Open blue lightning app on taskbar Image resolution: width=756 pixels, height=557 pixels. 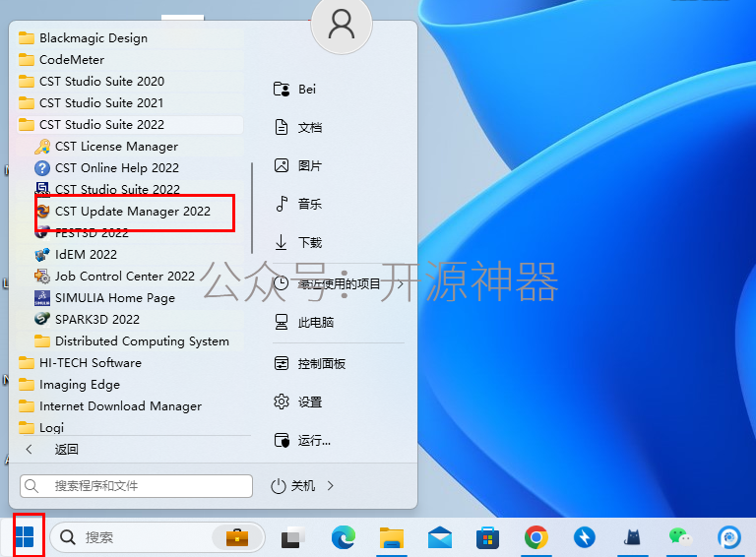point(585,537)
